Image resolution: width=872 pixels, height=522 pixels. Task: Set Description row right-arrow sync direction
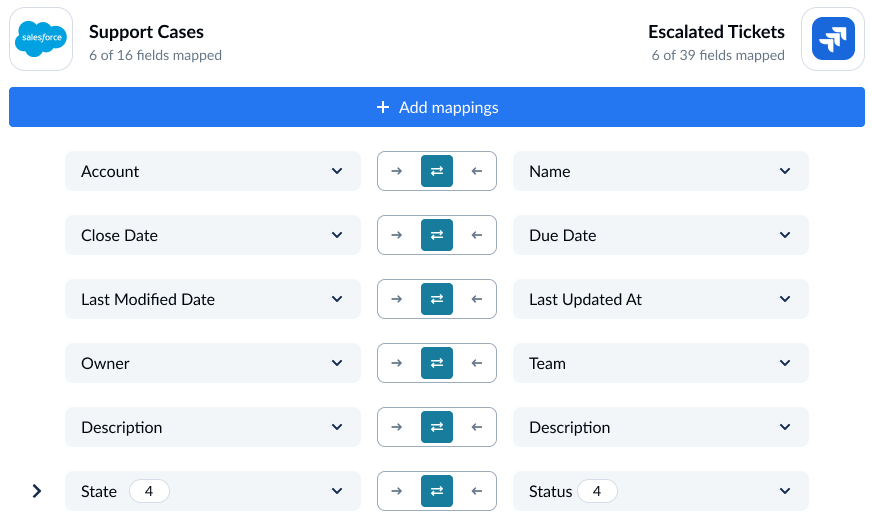(x=397, y=427)
